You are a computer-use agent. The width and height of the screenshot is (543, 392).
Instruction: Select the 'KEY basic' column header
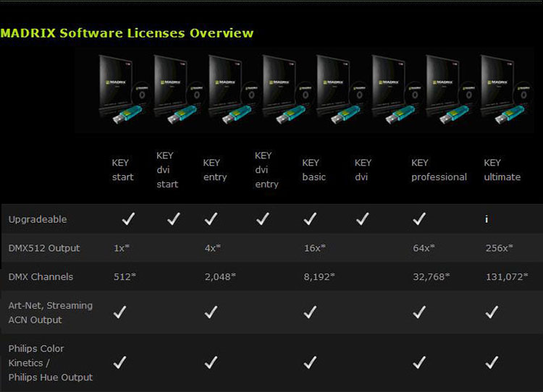click(x=313, y=170)
